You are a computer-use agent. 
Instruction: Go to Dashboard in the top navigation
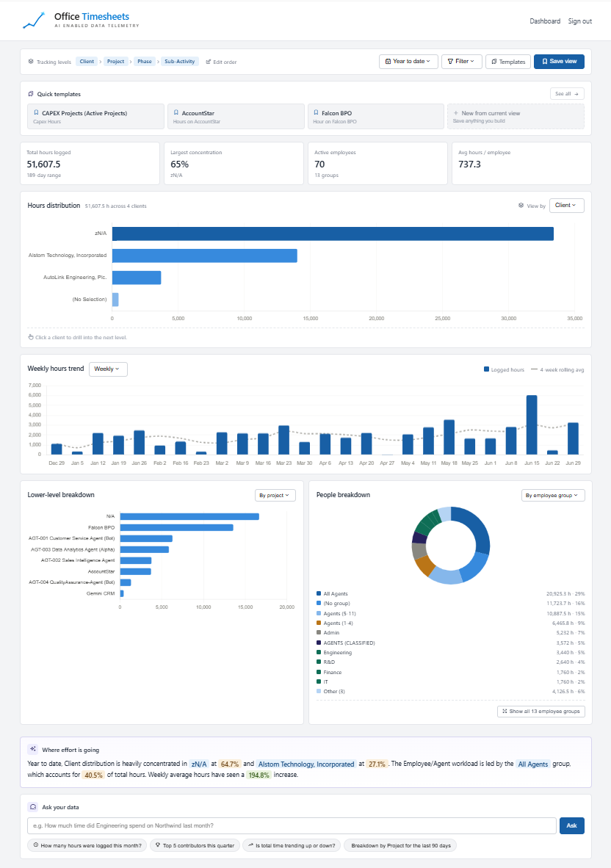click(545, 21)
